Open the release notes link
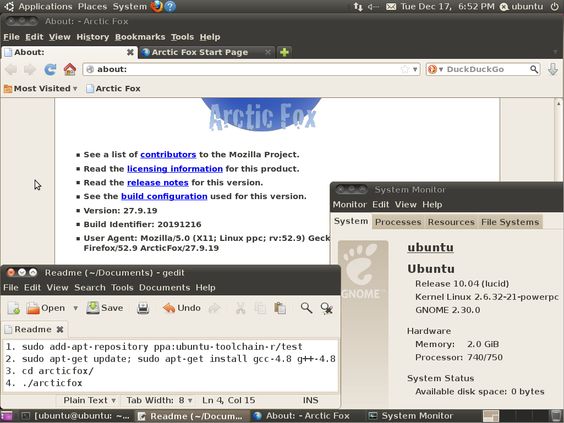Screen dimensions: 564x423 coord(158,183)
